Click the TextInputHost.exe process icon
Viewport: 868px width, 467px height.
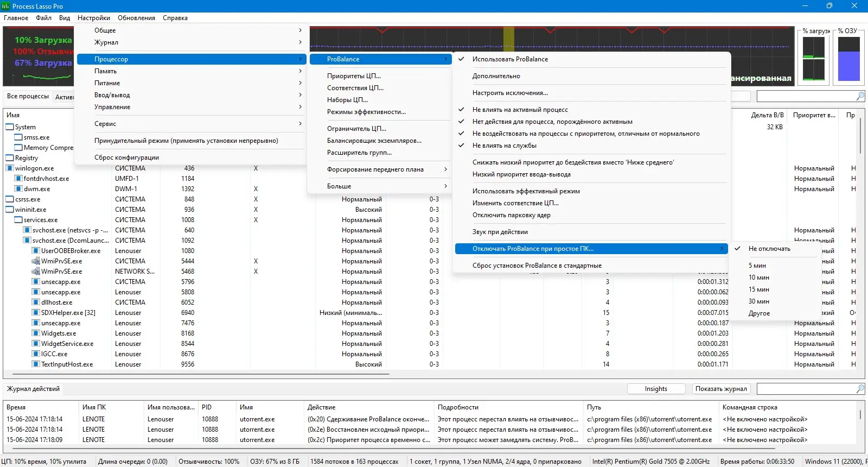pos(36,364)
